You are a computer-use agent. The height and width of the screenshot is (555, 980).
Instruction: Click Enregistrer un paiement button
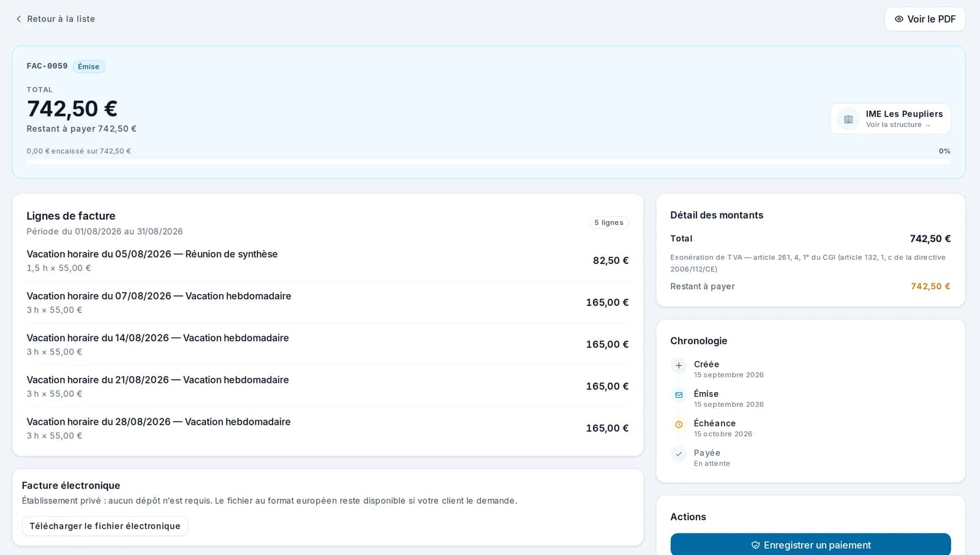pyautogui.click(x=810, y=545)
